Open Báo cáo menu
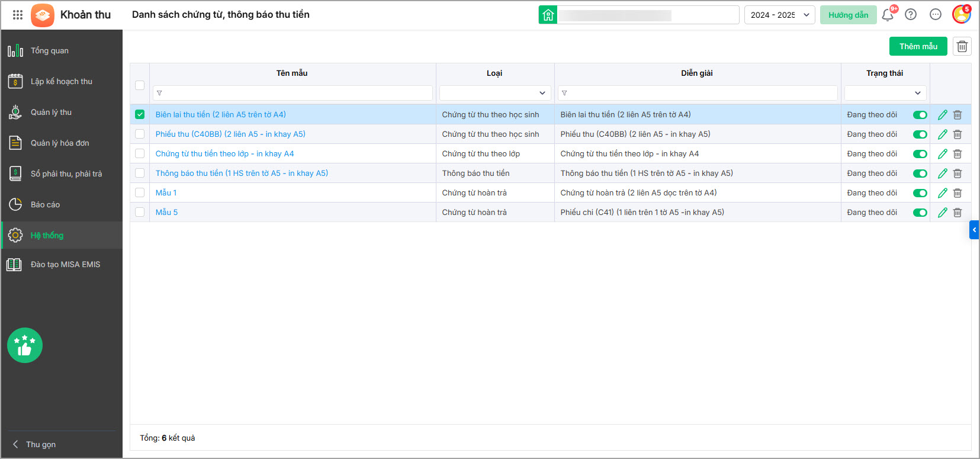 click(x=62, y=204)
